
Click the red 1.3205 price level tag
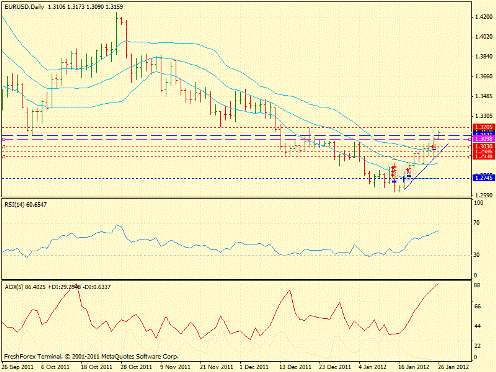click(x=484, y=127)
